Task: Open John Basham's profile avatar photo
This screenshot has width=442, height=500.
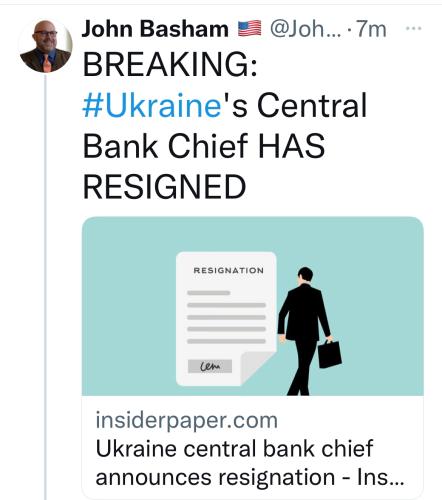Action: 46,46
